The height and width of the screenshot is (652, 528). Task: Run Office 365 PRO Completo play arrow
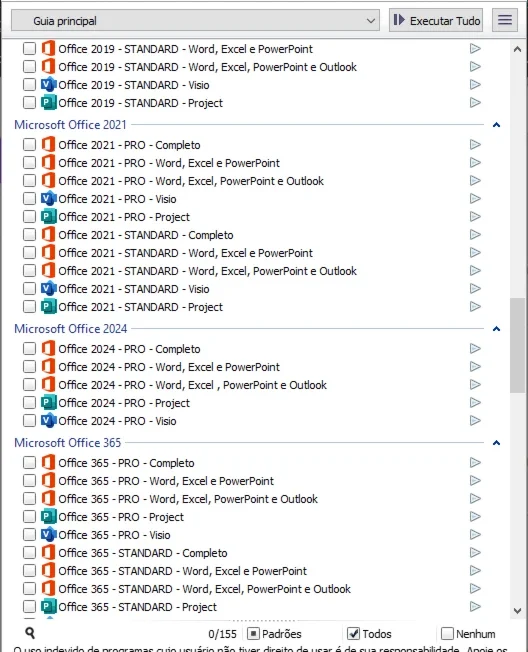475,463
